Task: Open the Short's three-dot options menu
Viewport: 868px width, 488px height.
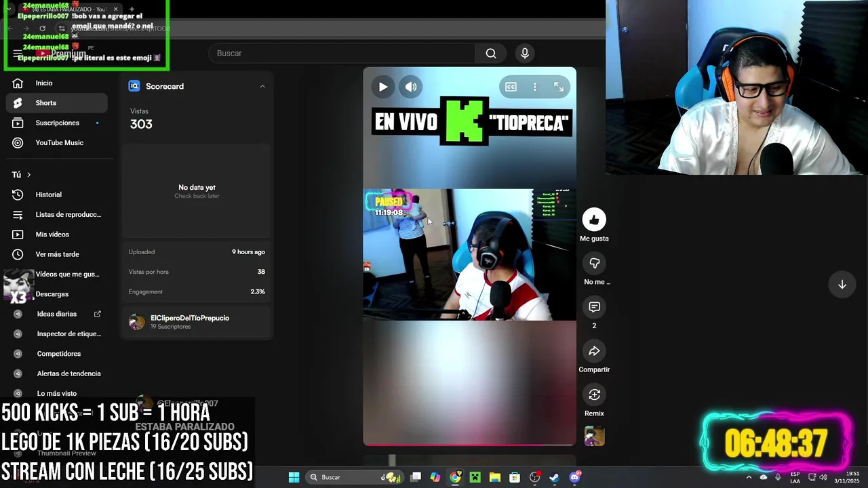Action: (x=534, y=87)
